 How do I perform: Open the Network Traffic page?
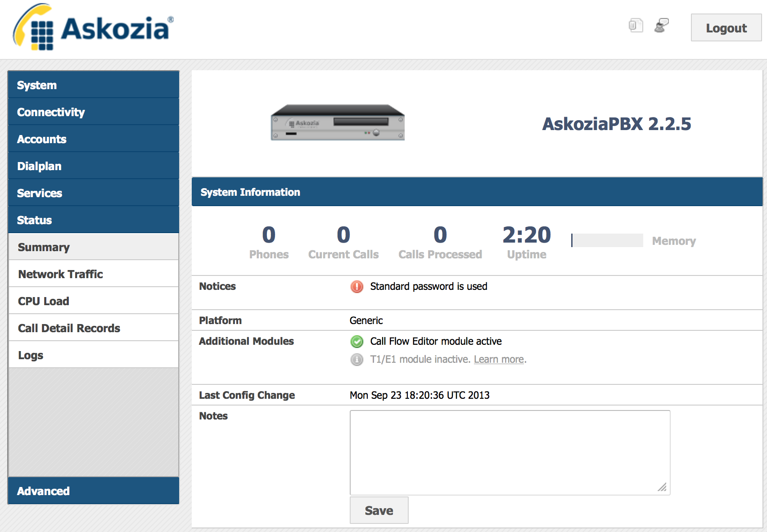click(94, 274)
